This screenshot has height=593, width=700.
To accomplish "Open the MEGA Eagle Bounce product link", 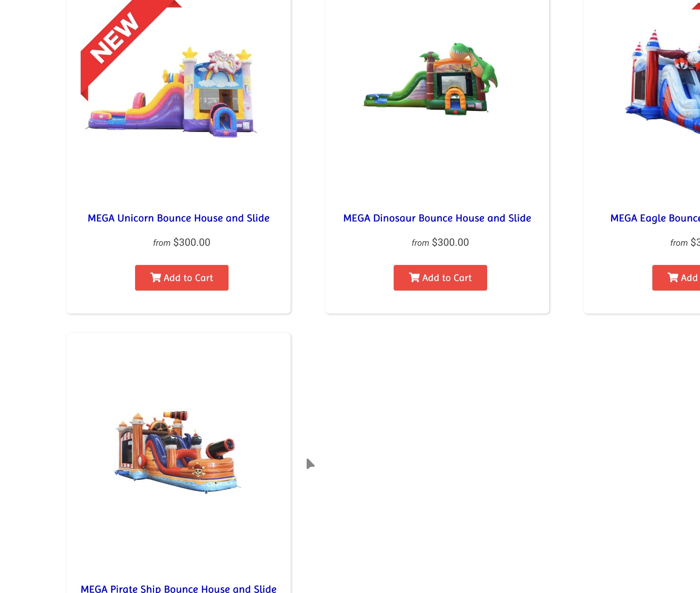I will (655, 218).
